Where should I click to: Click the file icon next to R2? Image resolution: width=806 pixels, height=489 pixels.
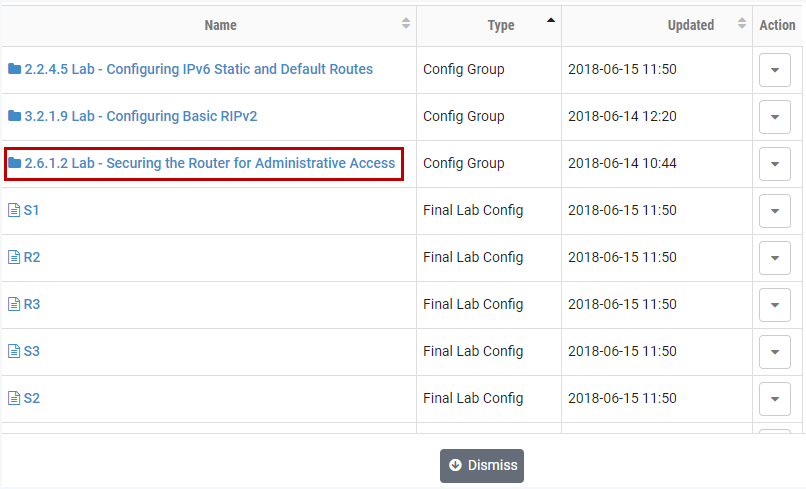click(14, 257)
